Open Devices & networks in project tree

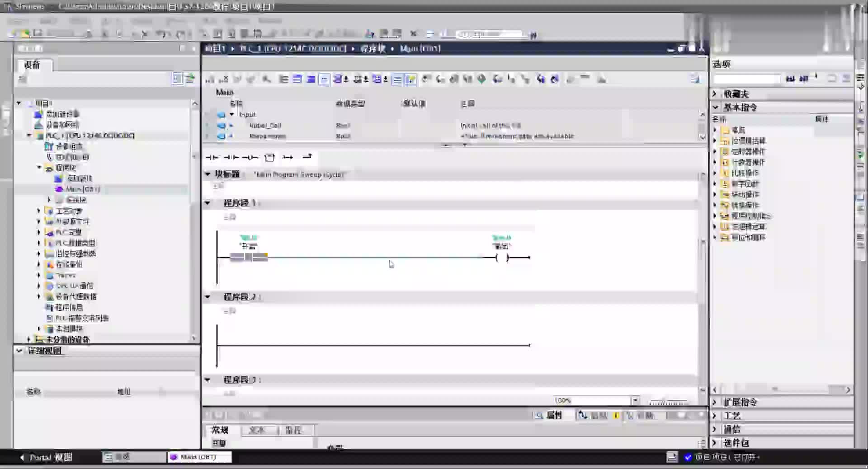click(x=62, y=125)
